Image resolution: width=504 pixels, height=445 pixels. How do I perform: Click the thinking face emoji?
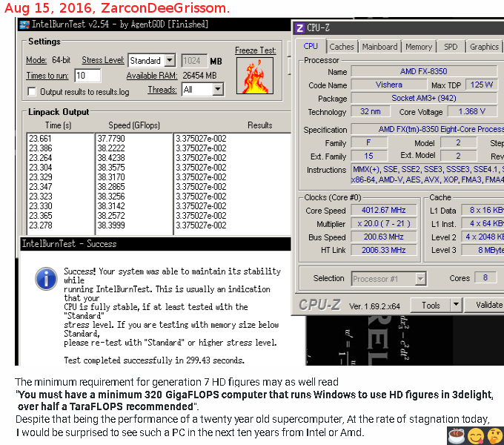pyautogui.click(x=495, y=436)
